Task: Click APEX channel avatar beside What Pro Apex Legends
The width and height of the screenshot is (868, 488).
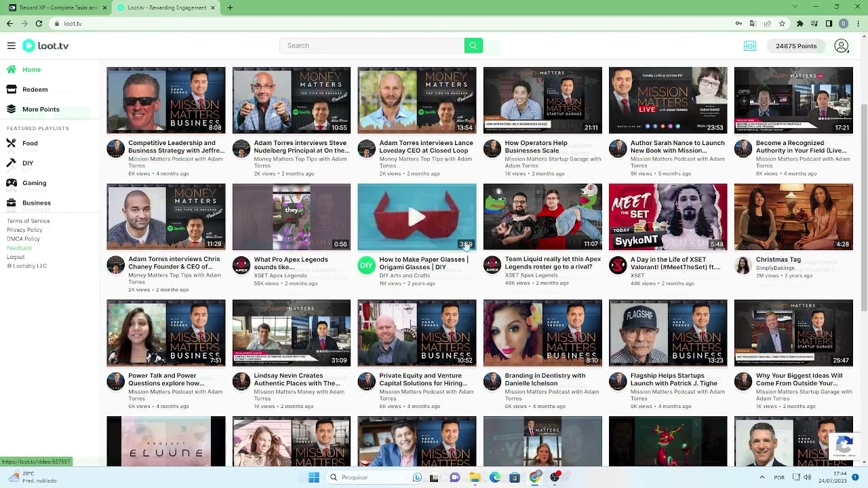Action: tap(241, 265)
